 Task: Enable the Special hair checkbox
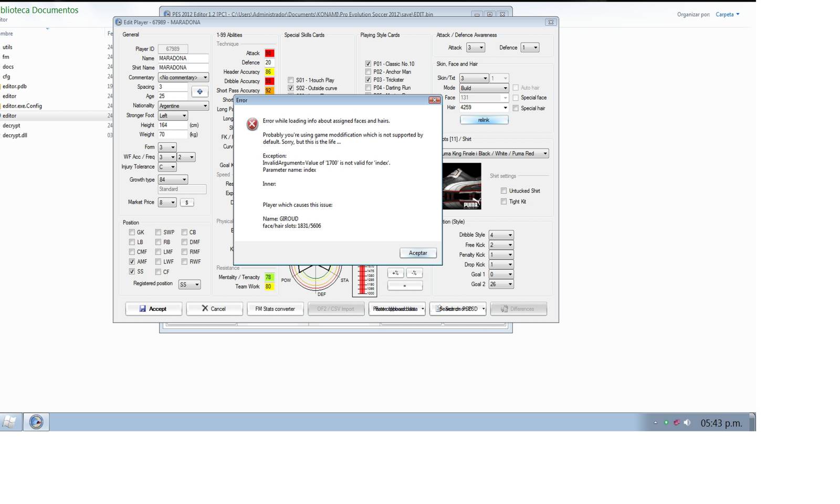tap(516, 108)
